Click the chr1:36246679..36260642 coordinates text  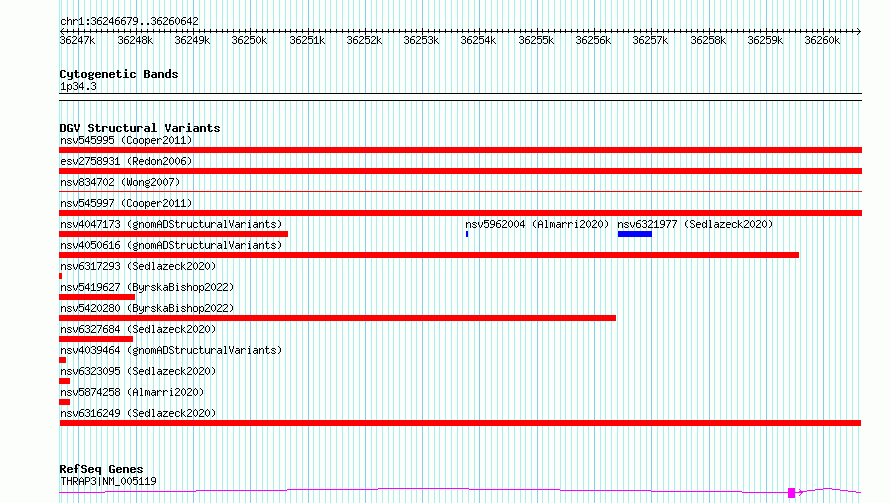pyautogui.click(x=129, y=21)
